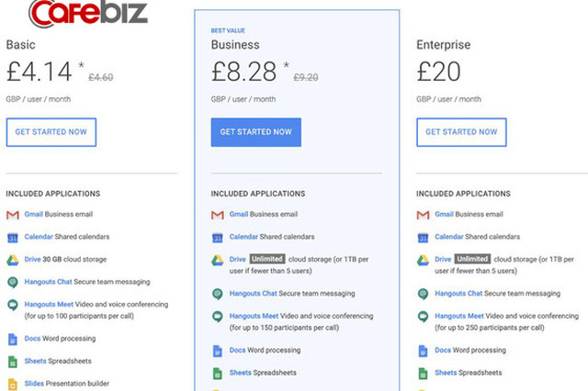This screenshot has width=588, height=391.
Task: Click the Hangouts Chat icon under Business
Action: [x=218, y=294]
